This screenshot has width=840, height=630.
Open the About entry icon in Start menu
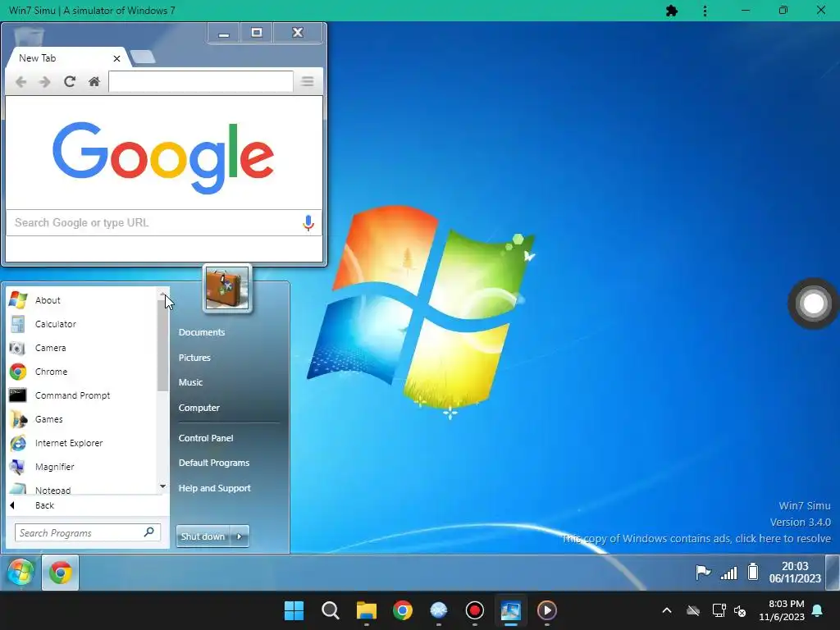(x=18, y=300)
